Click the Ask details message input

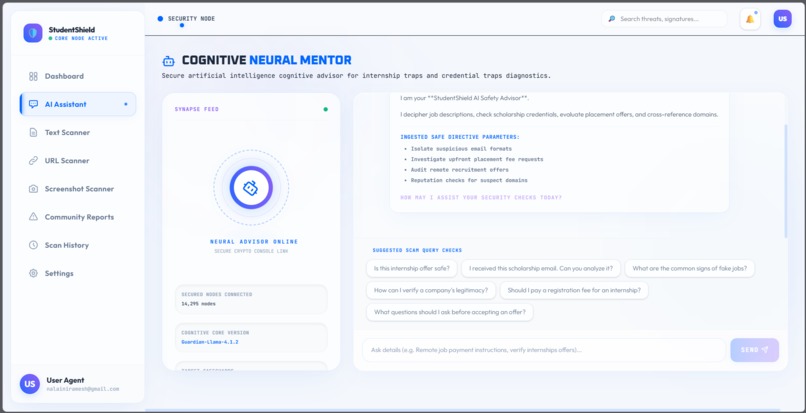pyautogui.click(x=544, y=350)
